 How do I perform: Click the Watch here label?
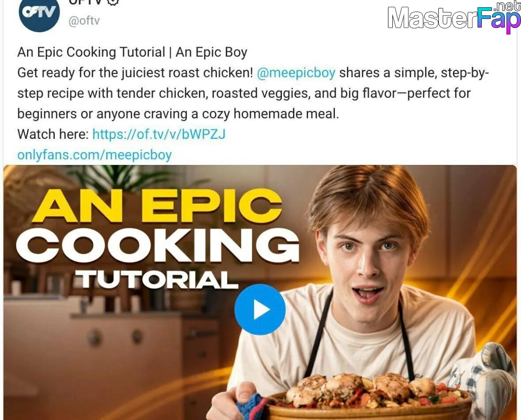(53, 134)
